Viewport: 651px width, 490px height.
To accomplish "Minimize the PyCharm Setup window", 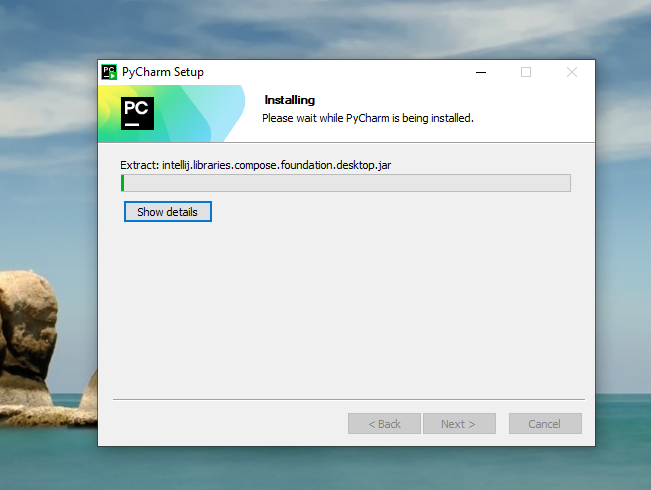I will pyautogui.click(x=480, y=72).
